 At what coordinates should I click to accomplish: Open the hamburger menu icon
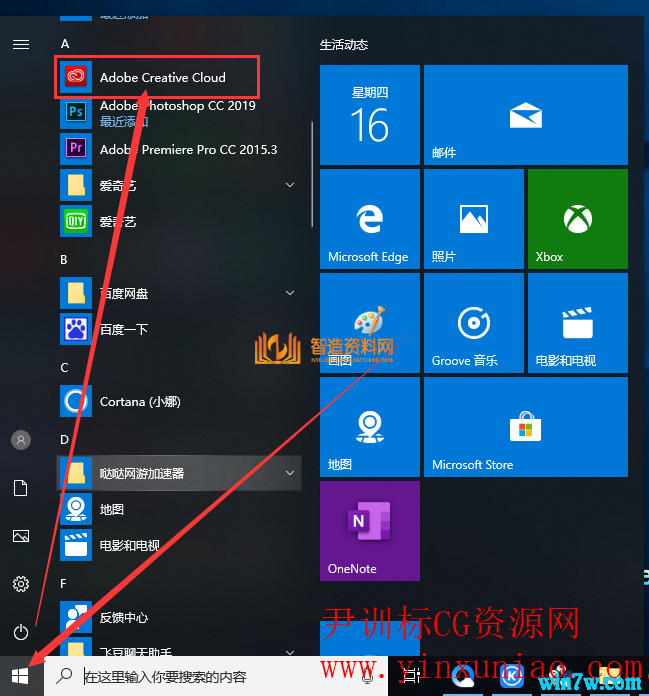(x=21, y=44)
